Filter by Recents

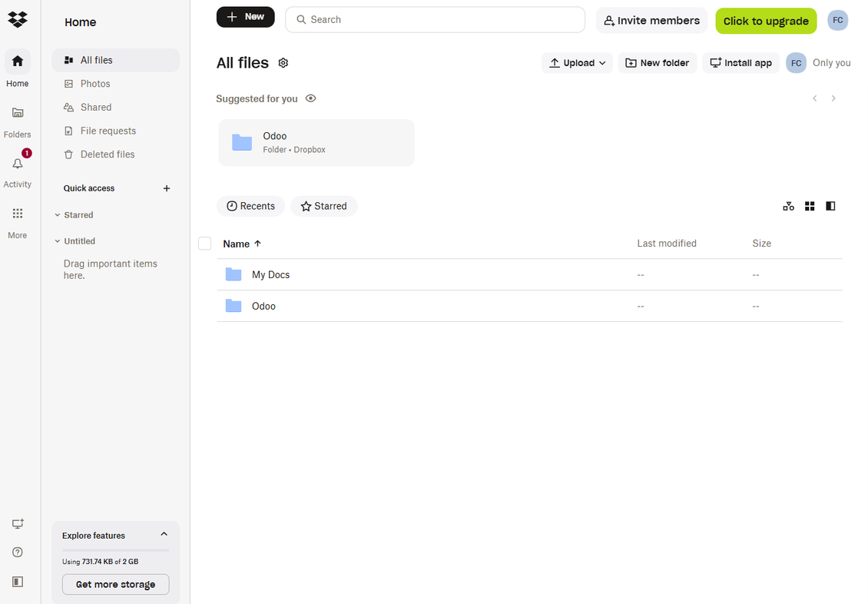point(250,206)
